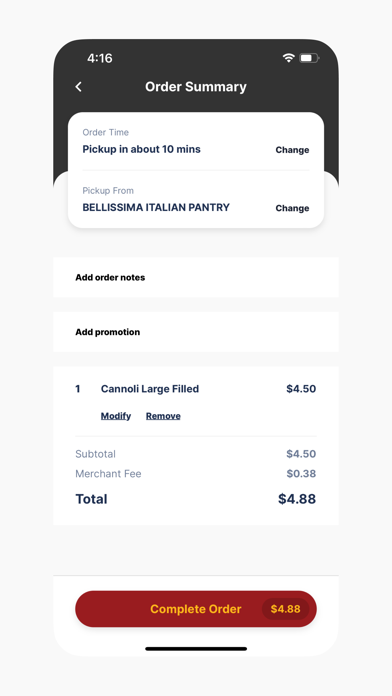Tap the back arrow icon

79,87
